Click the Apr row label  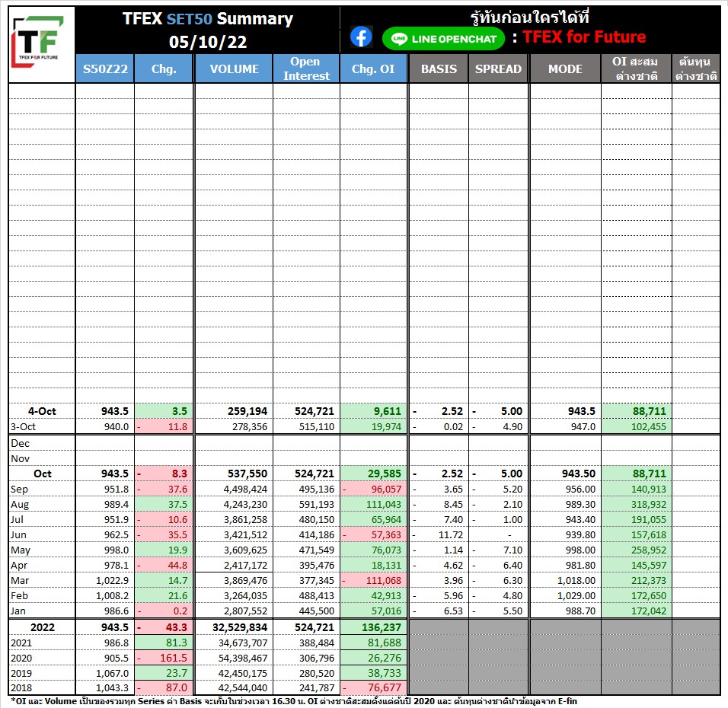(x=19, y=566)
